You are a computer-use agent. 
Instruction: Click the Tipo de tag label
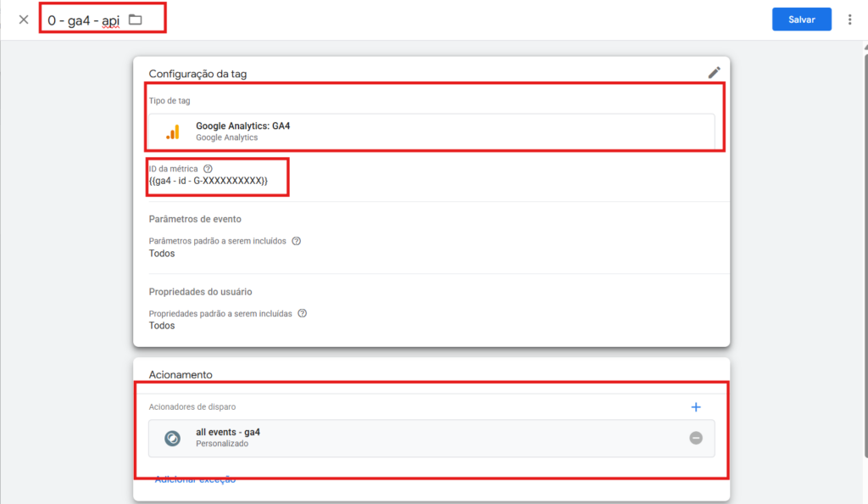(170, 101)
